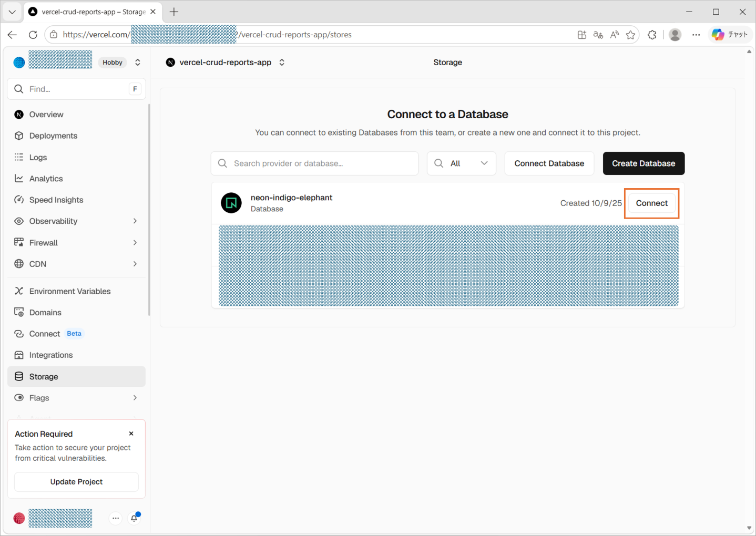756x536 pixels.
Task: Open the All filter dropdown
Action: click(462, 163)
